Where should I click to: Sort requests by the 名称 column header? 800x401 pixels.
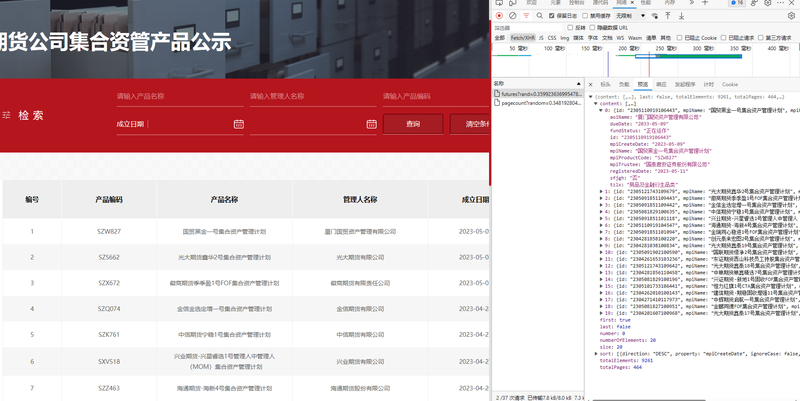click(538, 83)
